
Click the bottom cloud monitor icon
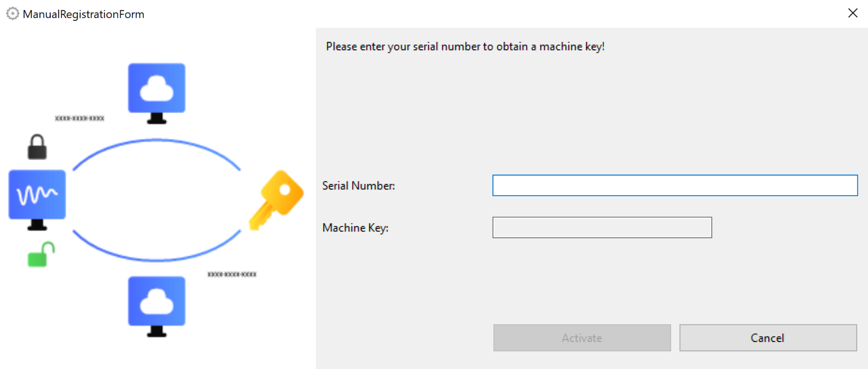click(157, 305)
